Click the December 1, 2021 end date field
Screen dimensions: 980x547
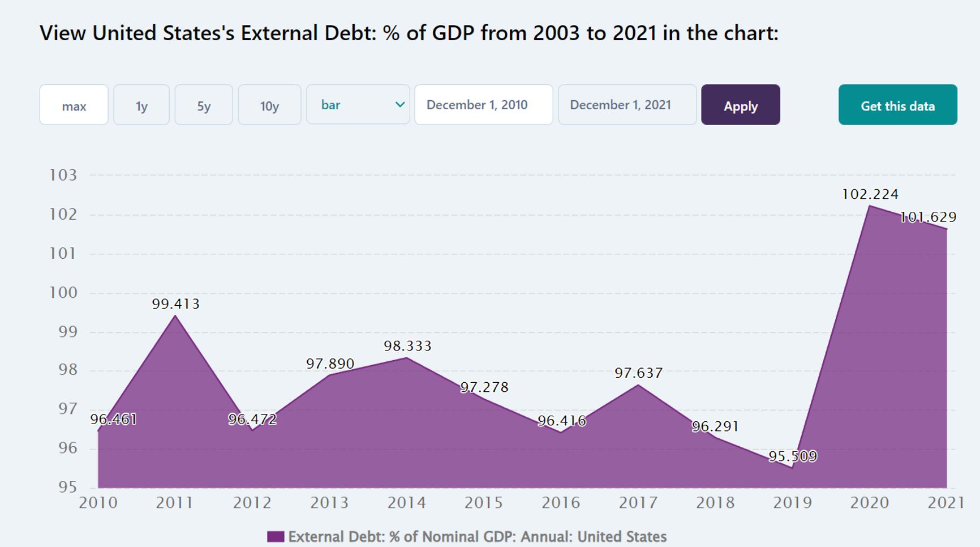coord(627,105)
